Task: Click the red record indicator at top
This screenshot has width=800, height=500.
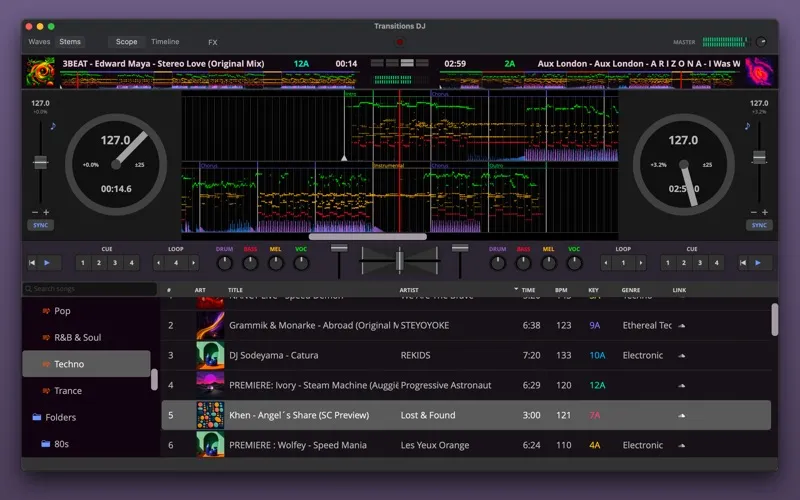Action: (400, 42)
